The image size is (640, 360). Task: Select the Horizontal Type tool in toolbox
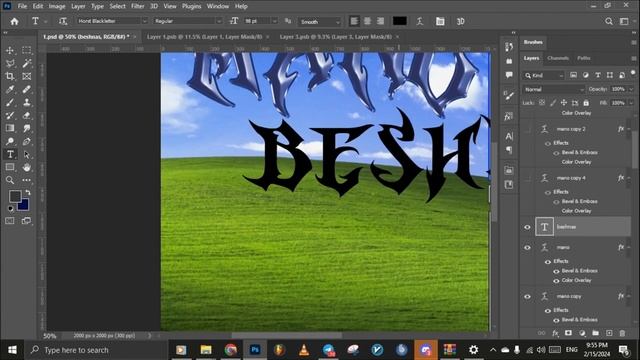[x=10, y=154]
